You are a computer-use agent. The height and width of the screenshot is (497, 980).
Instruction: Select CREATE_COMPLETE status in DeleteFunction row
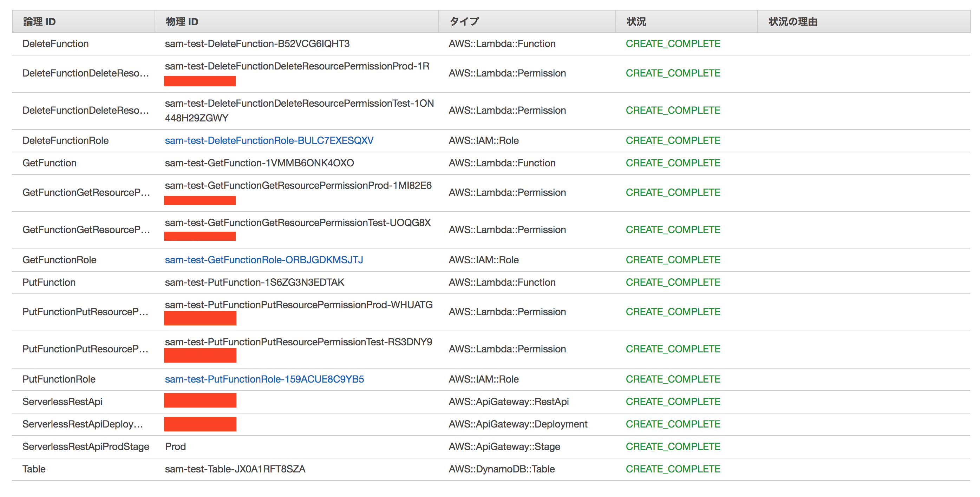pos(673,44)
